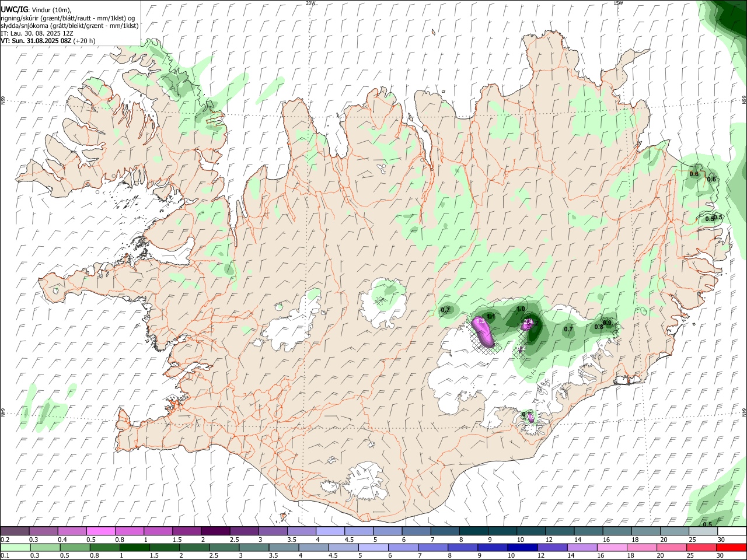Click the pale green 0.1 swatch in lower legend row
The image size is (747, 560).
(15, 548)
